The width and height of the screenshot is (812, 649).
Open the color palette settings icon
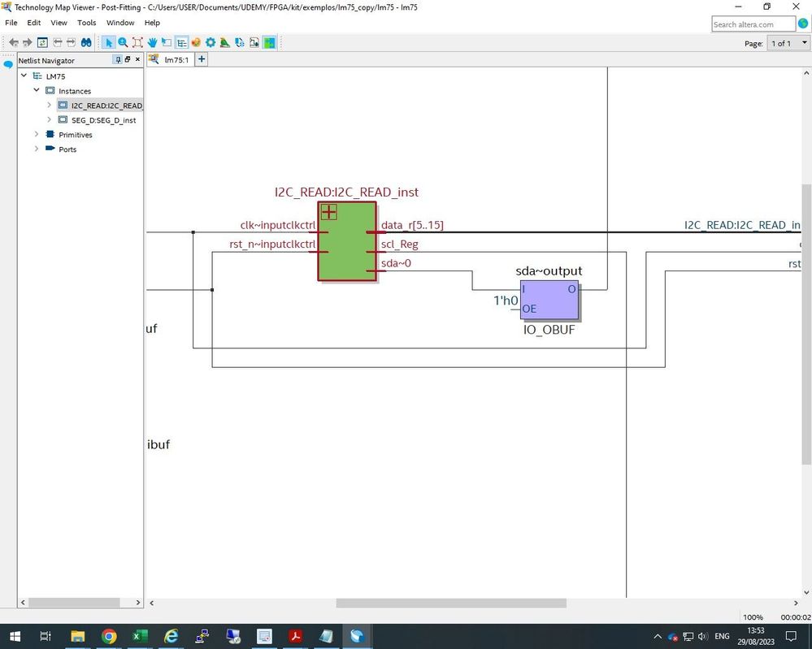pos(196,42)
